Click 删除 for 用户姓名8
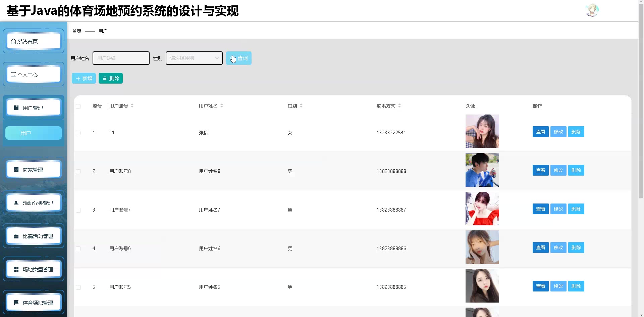The height and width of the screenshot is (317, 644). (576, 170)
